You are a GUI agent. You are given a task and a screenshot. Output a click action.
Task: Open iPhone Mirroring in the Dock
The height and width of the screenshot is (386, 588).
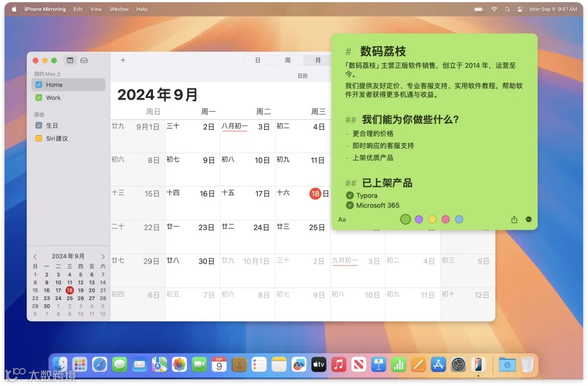point(478,364)
